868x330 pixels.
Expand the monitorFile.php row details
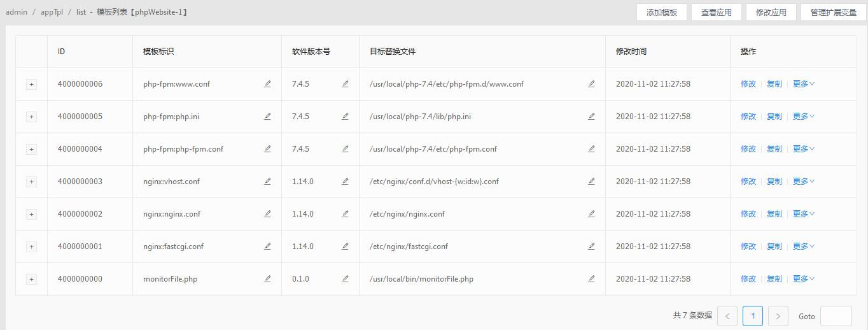pos(31,279)
